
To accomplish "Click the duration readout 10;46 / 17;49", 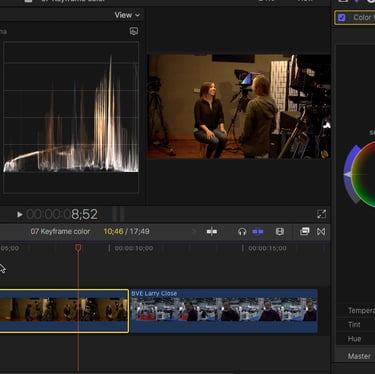I will (x=126, y=231).
